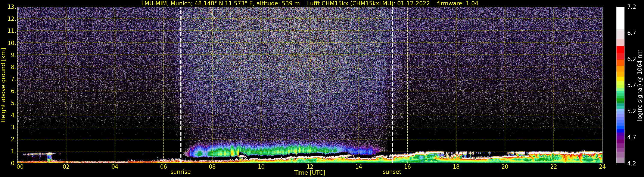Image resolution: width=644 pixels, height=177 pixels.
Task: Click the height axis tick label '8.'
Action: (x=13, y=67)
